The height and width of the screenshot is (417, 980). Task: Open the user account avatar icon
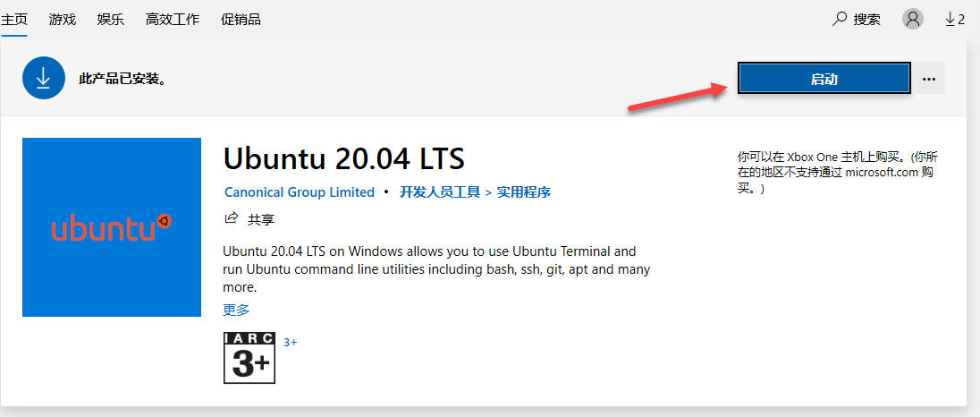pyautogui.click(x=913, y=20)
